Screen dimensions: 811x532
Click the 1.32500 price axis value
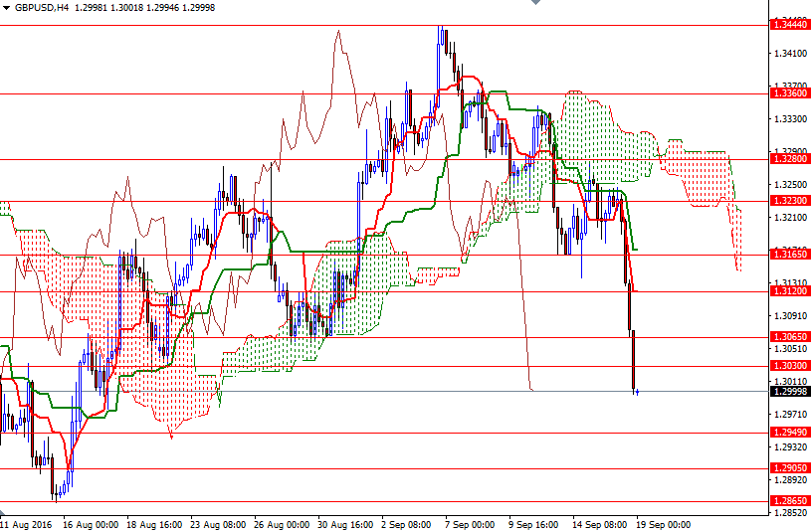[x=790, y=185]
